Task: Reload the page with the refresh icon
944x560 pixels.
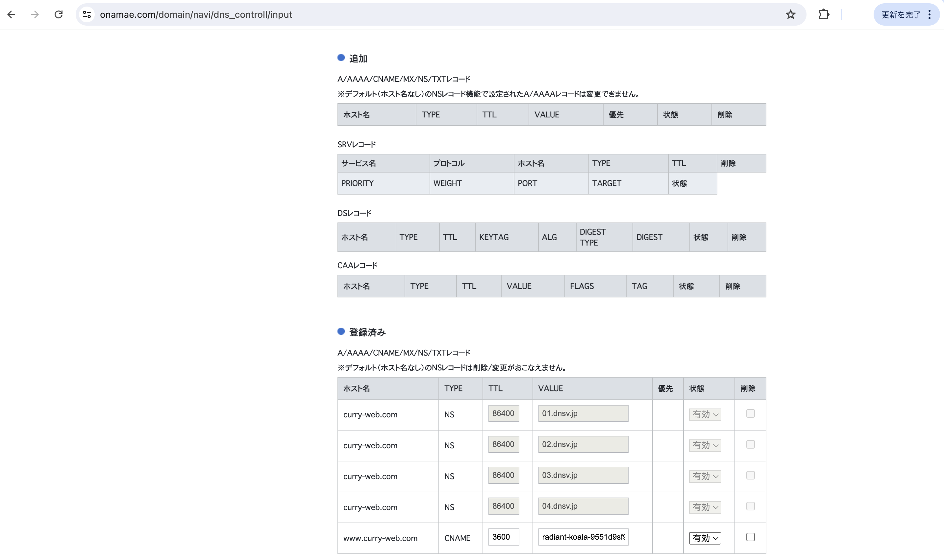Action: (59, 14)
